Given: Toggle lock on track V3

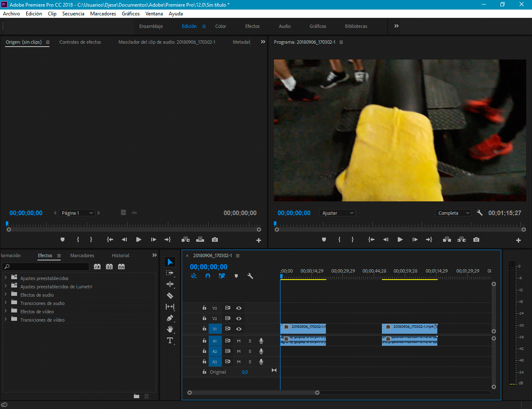Looking at the screenshot, I should (204, 308).
